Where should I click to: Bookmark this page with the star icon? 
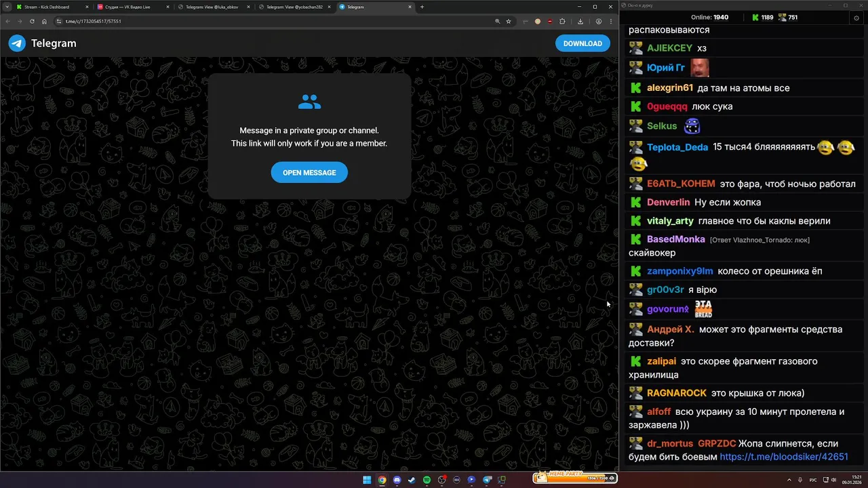point(509,21)
